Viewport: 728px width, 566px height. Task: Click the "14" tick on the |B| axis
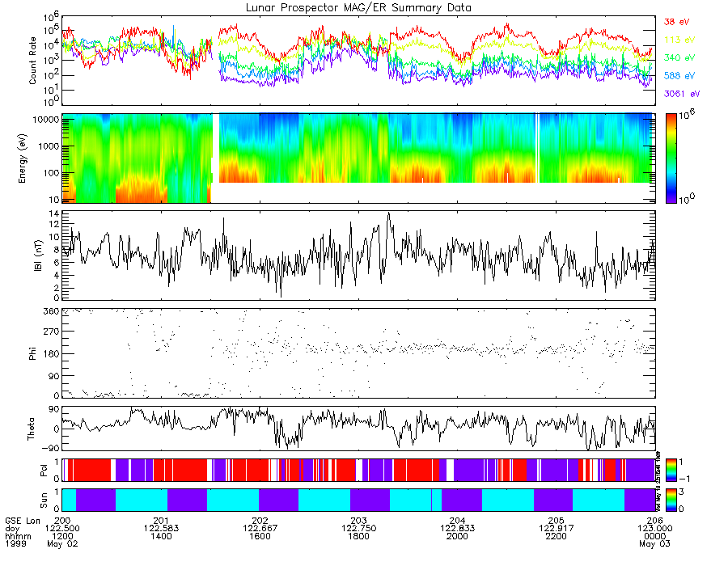[x=54, y=214]
